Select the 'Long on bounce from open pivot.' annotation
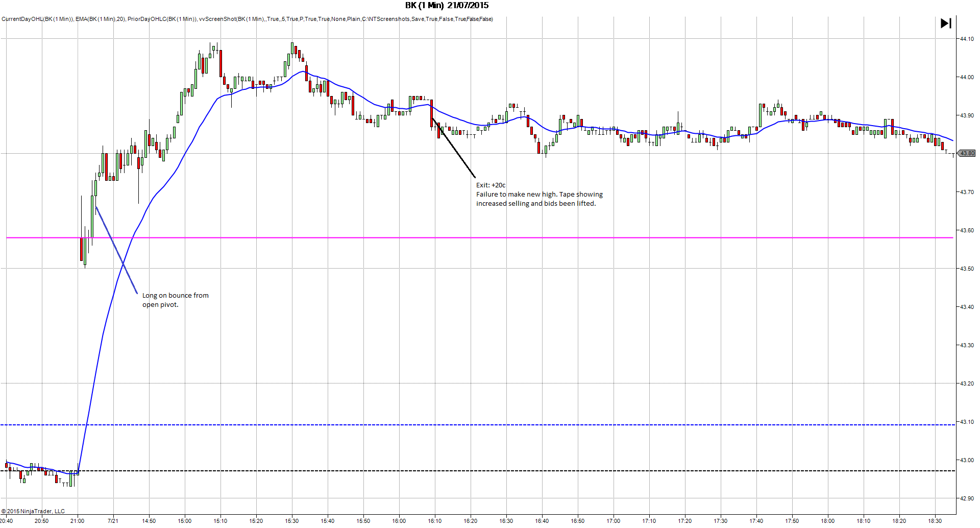 click(175, 300)
